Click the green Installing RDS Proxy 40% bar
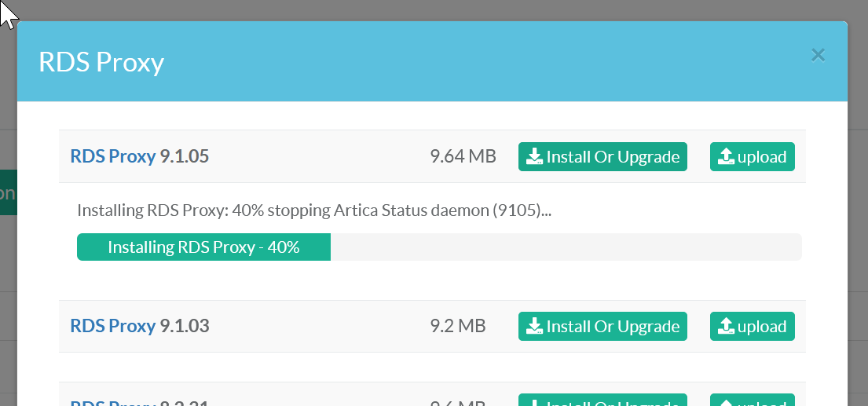This screenshot has width=868, height=406. 203,247
